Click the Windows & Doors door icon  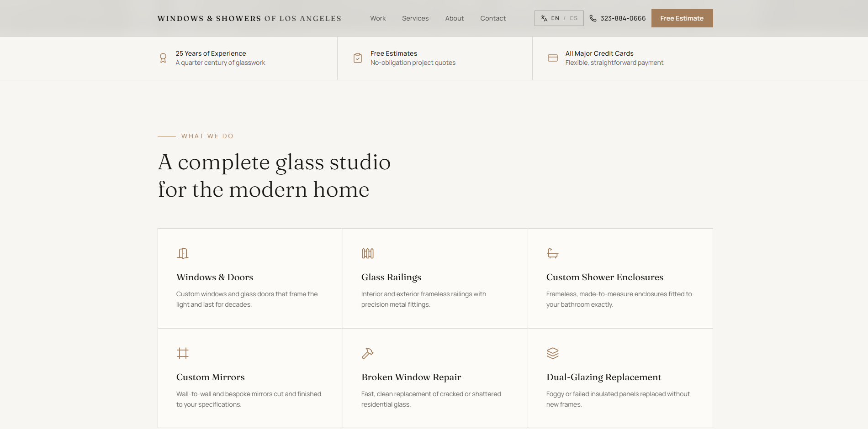tap(183, 253)
